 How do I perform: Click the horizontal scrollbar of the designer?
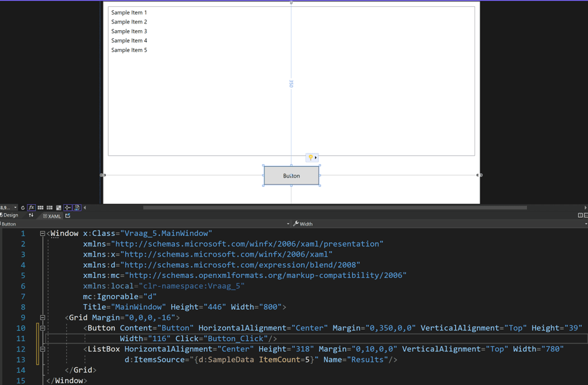[x=335, y=208]
